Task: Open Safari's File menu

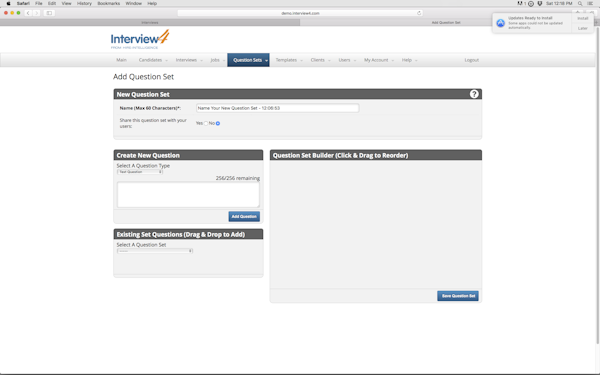Action: tap(39, 3)
